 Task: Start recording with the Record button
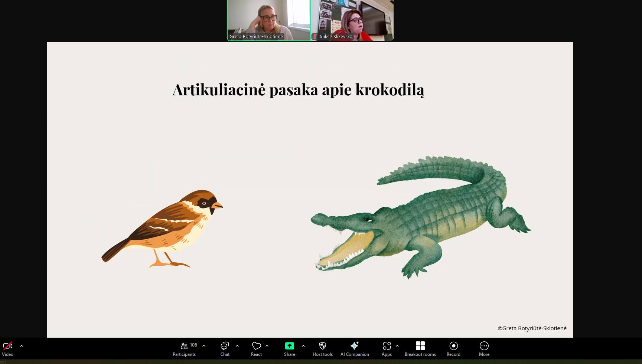tap(453, 348)
